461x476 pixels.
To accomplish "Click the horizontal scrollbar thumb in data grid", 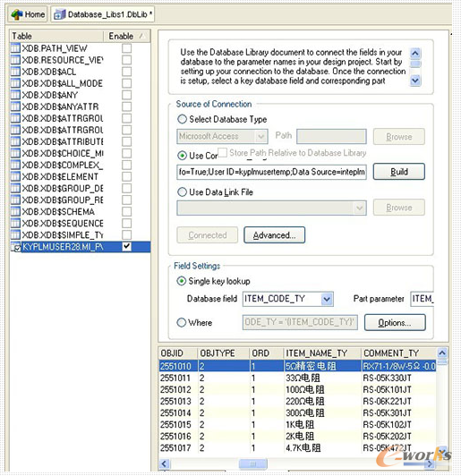I will click(x=253, y=463).
